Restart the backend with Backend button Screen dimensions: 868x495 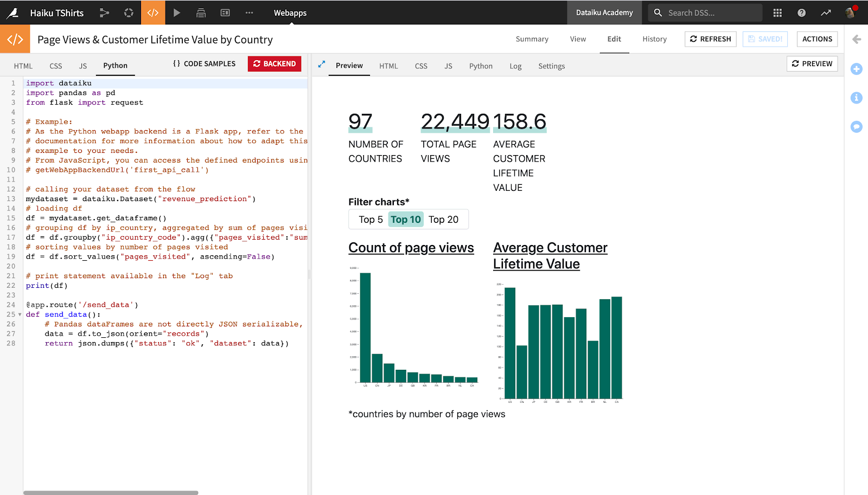[275, 64]
